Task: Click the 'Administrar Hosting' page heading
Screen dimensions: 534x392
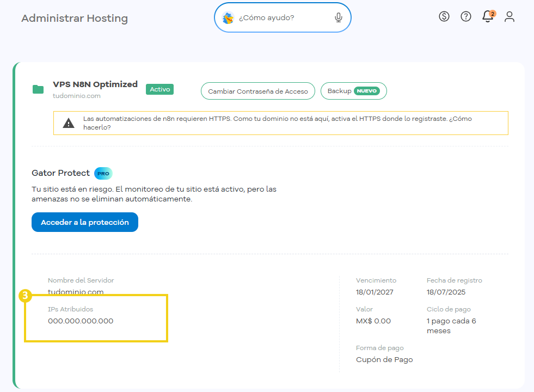Action: pos(75,18)
